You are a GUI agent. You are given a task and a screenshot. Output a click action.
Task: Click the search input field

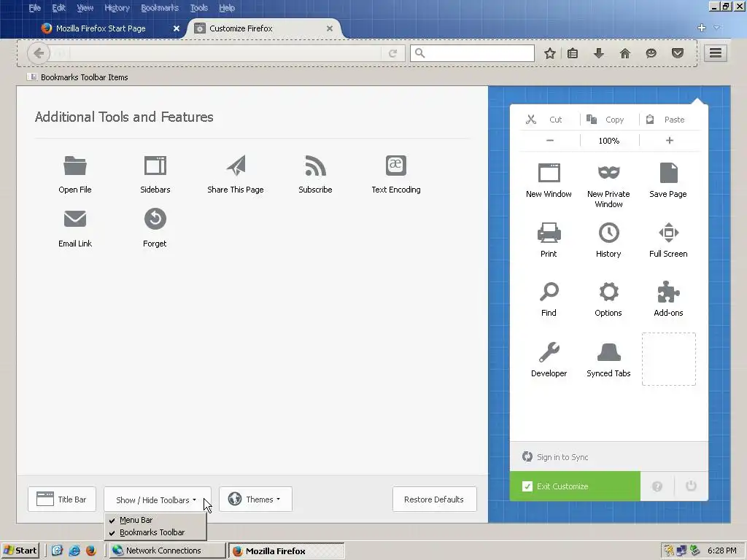point(472,52)
